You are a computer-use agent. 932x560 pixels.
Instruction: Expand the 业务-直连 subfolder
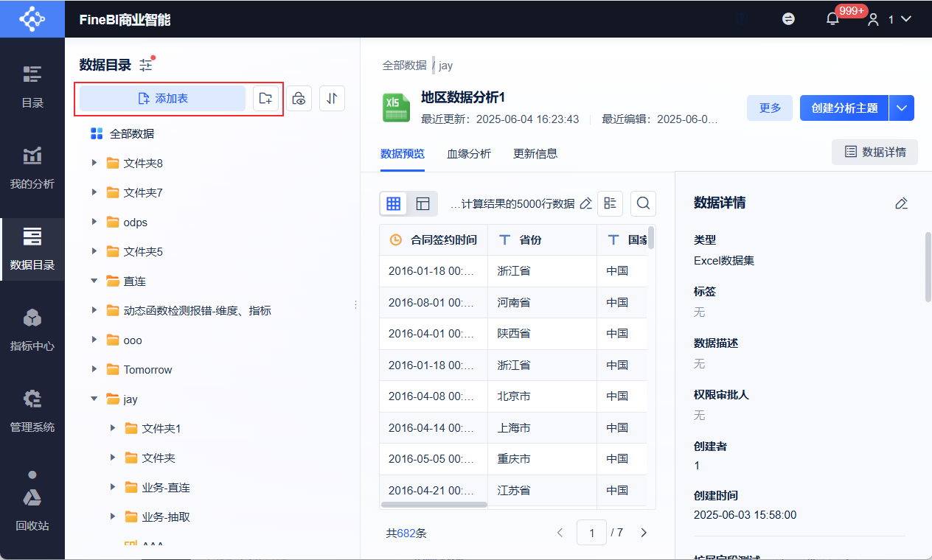click(113, 487)
